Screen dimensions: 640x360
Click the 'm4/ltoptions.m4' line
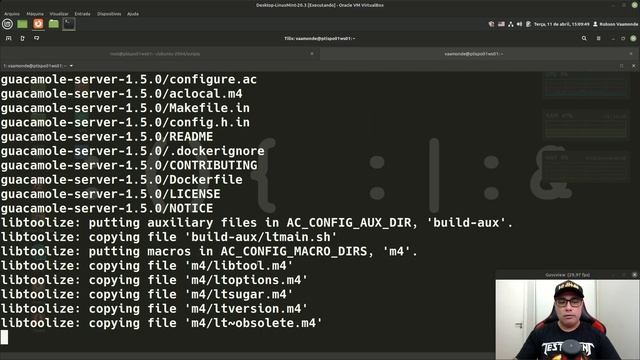154,280
